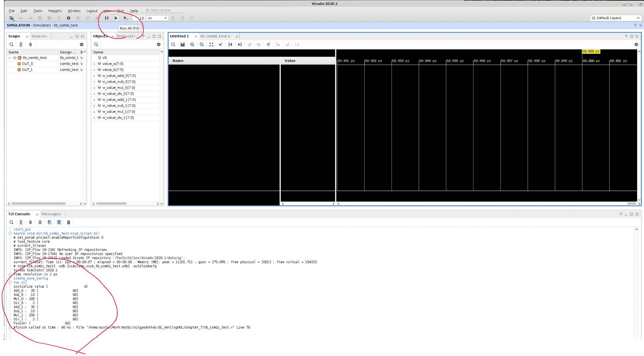Go to the waveform's last time point
Image resolution: width=644 pixels, height=356 pixels.
(x=240, y=44)
